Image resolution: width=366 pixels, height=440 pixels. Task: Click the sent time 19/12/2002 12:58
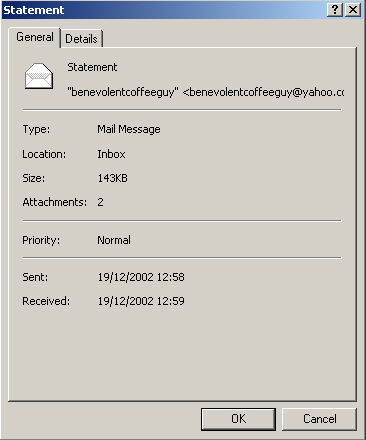(x=141, y=277)
